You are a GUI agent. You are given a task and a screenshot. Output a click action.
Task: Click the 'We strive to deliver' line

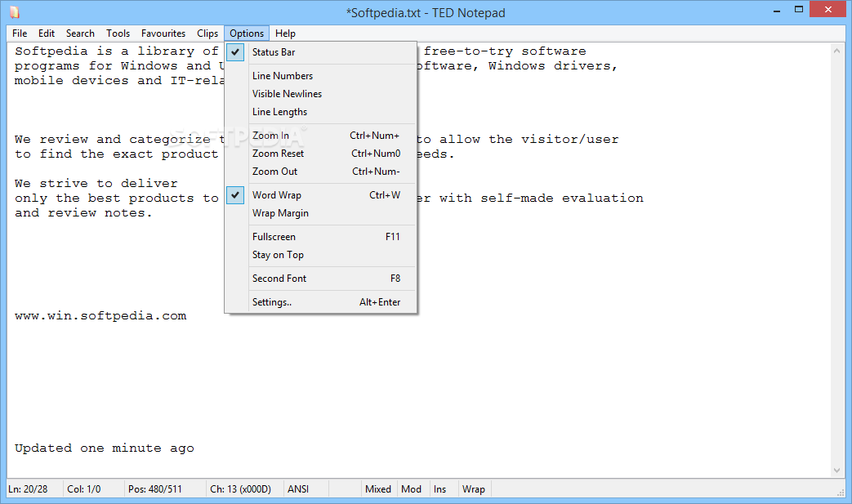[x=96, y=184]
